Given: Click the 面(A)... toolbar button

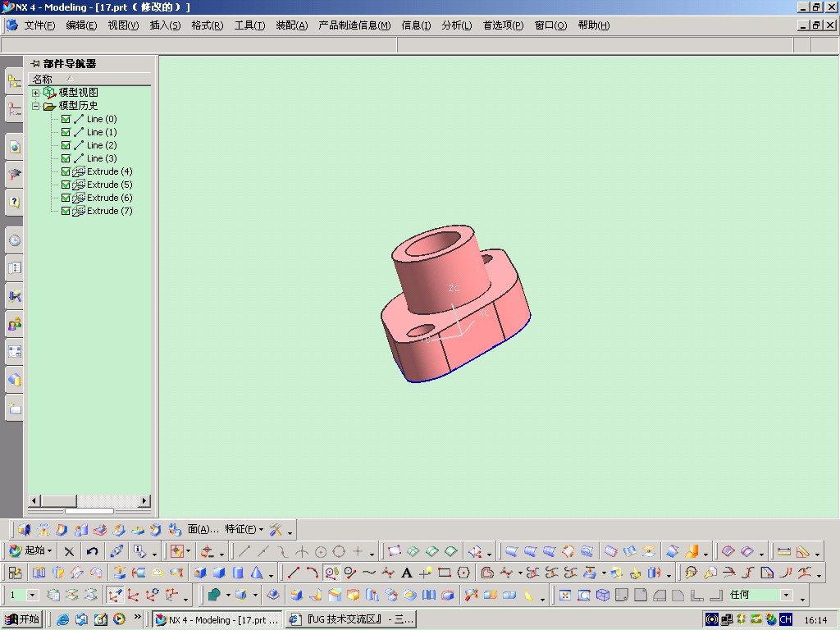Looking at the screenshot, I should [x=203, y=529].
